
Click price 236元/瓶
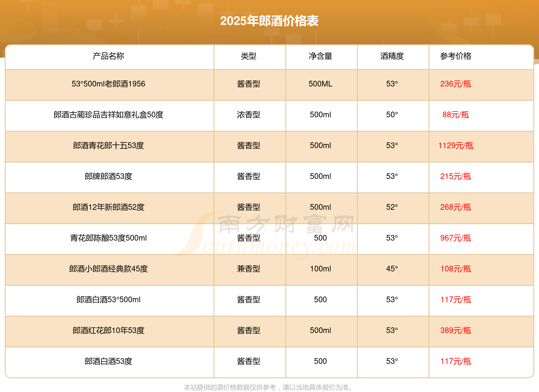456,84
